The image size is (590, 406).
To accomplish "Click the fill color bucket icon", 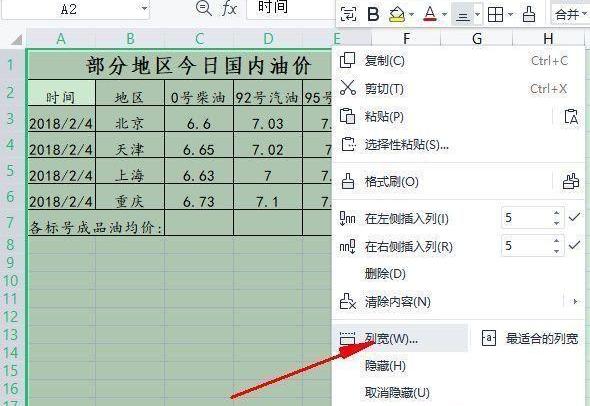I will click(397, 14).
